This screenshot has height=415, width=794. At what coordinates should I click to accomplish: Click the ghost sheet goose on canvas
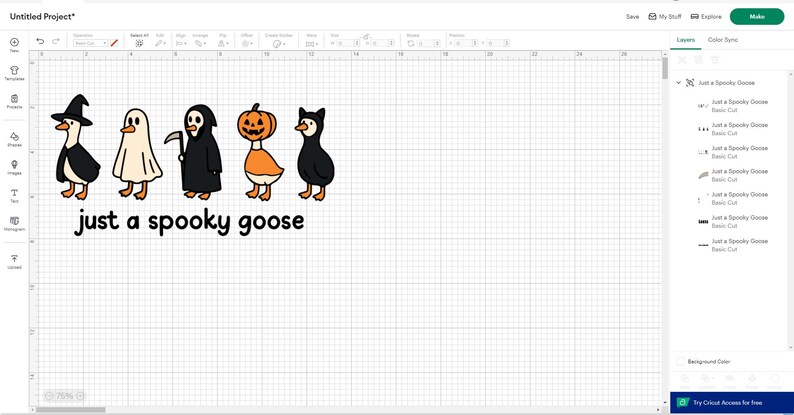coord(136,154)
